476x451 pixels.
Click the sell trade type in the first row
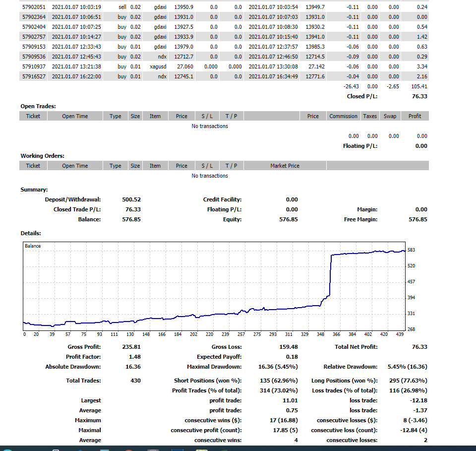click(122, 7)
